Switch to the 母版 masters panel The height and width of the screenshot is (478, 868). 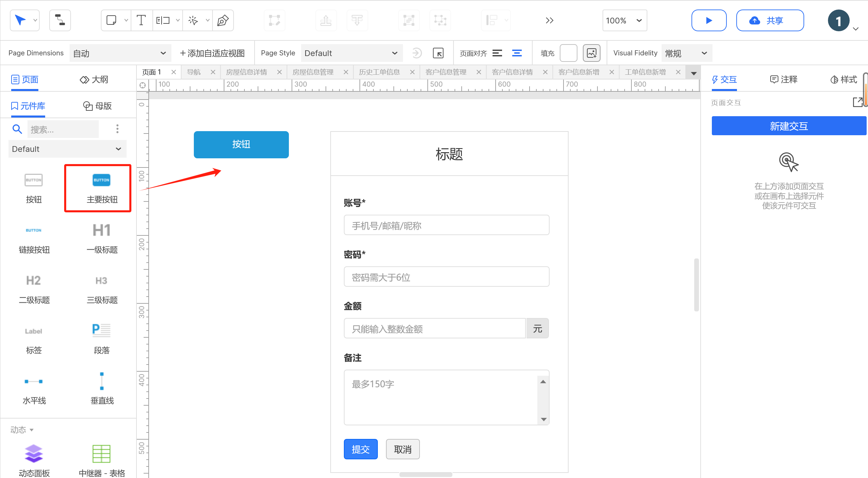point(97,106)
